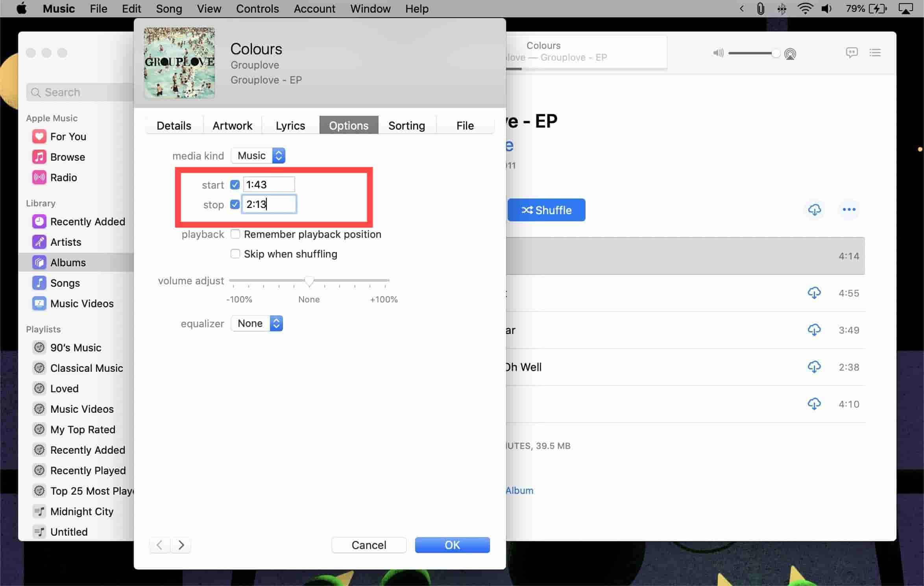Switch to the Lyrics tab
The width and height of the screenshot is (924, 586).
point(291,125)
